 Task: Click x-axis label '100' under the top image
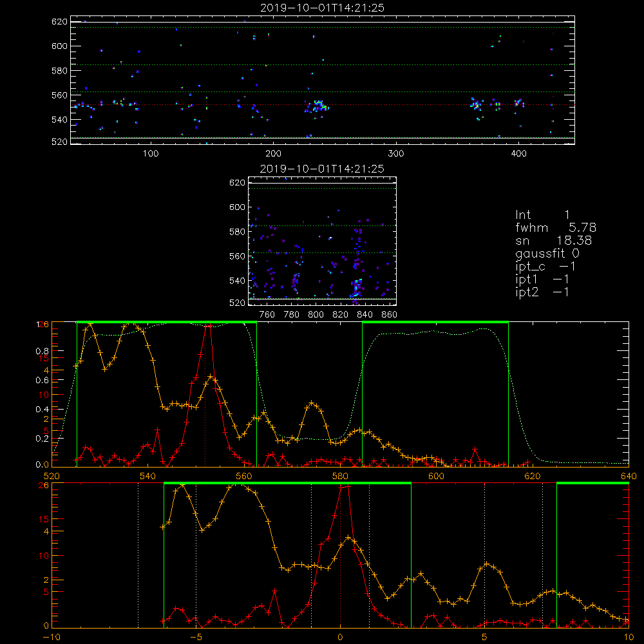point(151,154)
